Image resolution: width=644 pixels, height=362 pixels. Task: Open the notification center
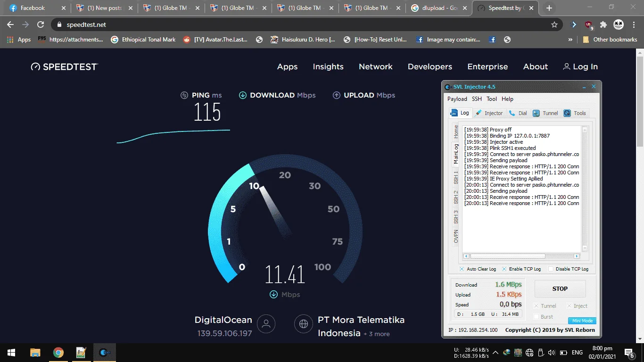(x=629, y=353)
